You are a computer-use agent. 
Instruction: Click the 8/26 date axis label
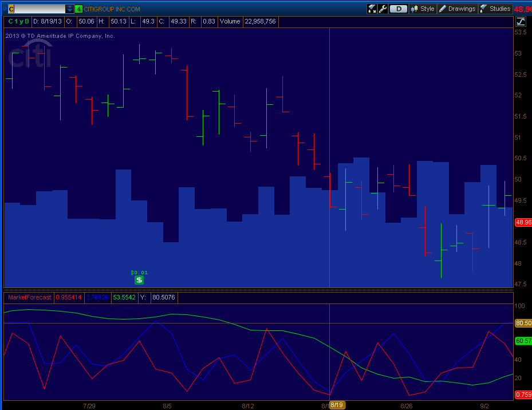coord(407,406)
